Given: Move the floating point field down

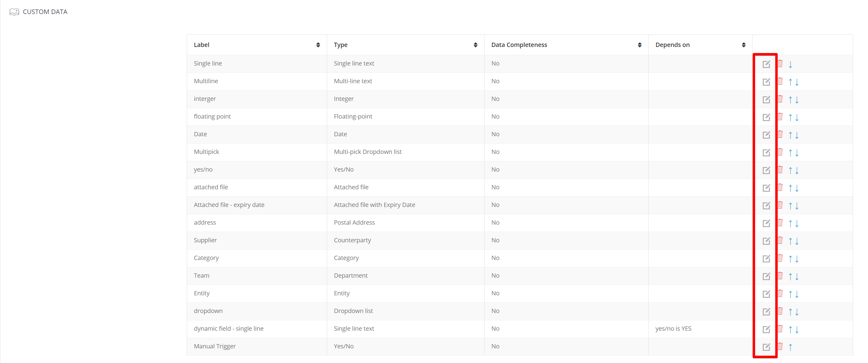Looking at the screenshot, I should [797, 117].
